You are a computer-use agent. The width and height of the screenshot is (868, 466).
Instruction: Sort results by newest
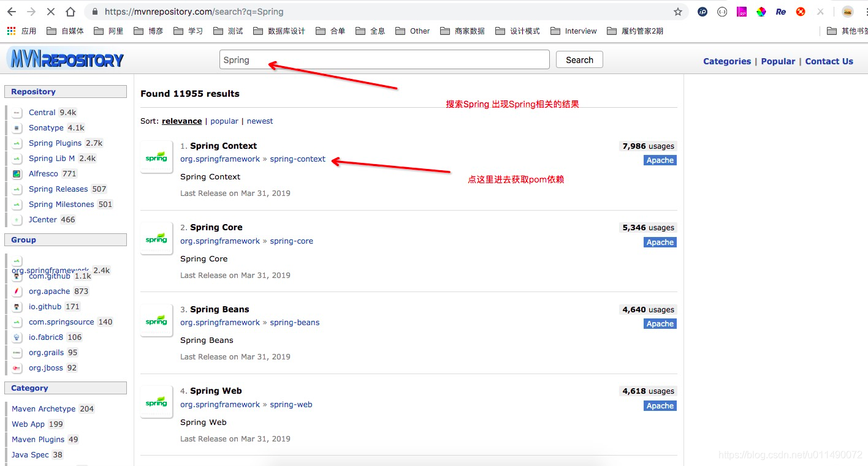(260, 121)
